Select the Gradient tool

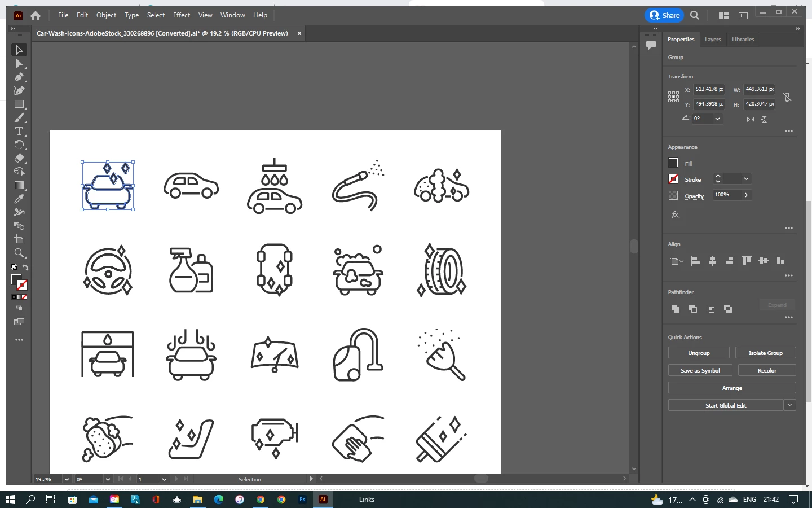19,186
